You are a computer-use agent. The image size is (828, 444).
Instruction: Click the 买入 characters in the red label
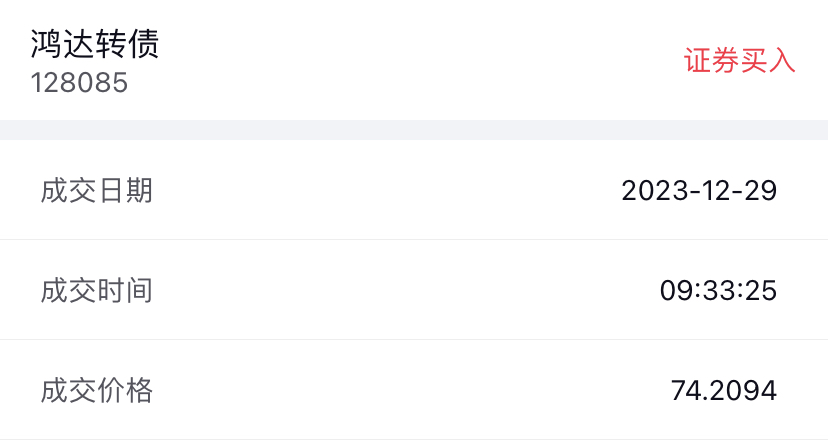[x=768, y=61]
